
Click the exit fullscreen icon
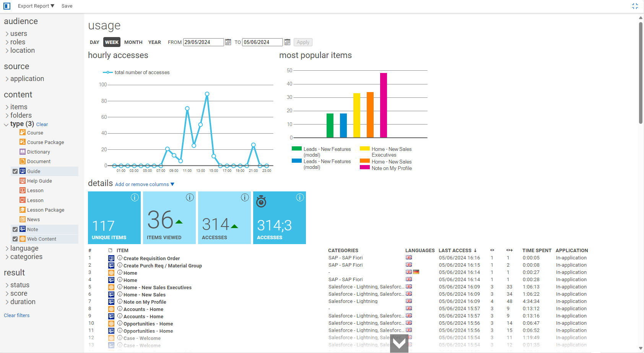[x=635, y=6]
